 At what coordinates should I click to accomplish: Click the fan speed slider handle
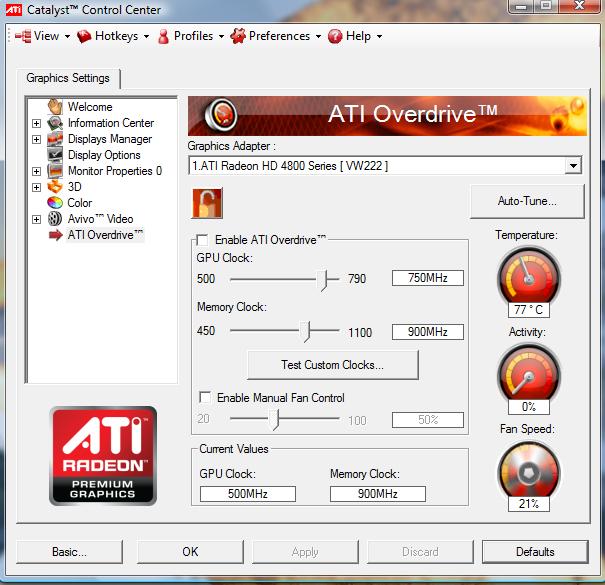pos(274,419)
